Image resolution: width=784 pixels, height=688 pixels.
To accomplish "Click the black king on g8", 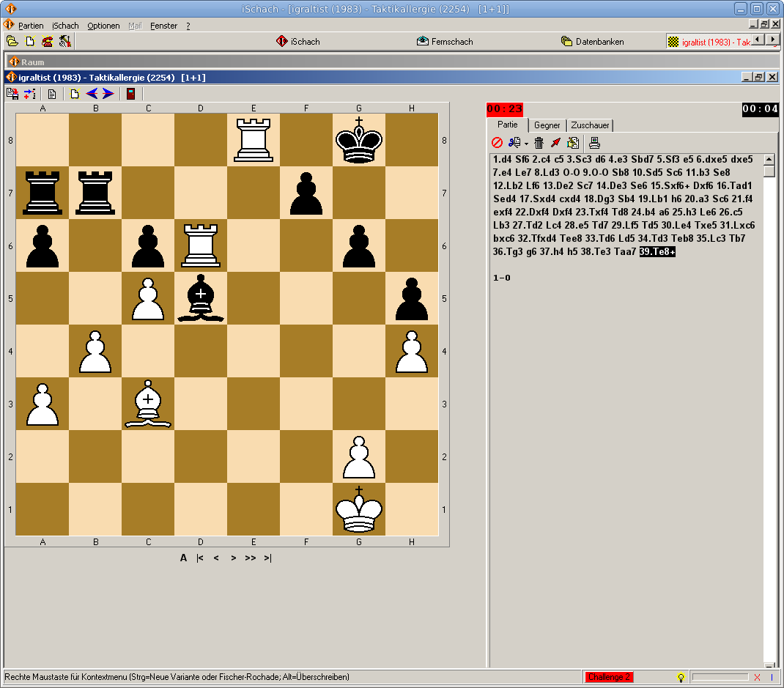I will [x=359, y=140].
